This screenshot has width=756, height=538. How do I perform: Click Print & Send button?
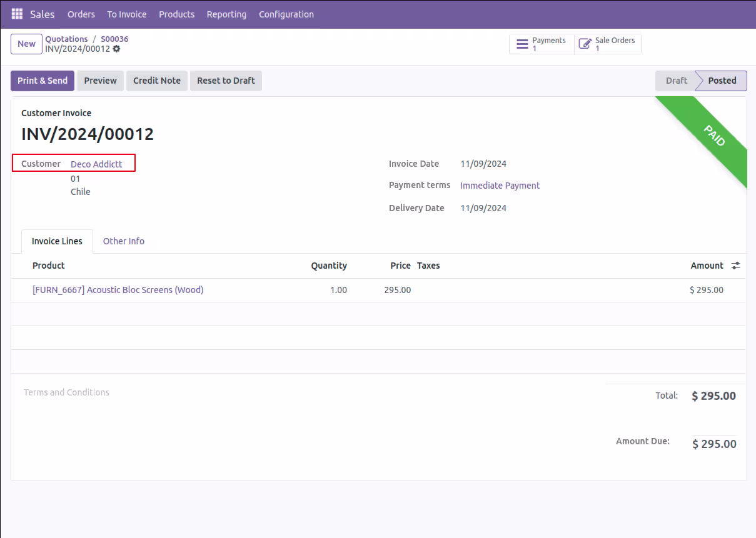point(43,81)
